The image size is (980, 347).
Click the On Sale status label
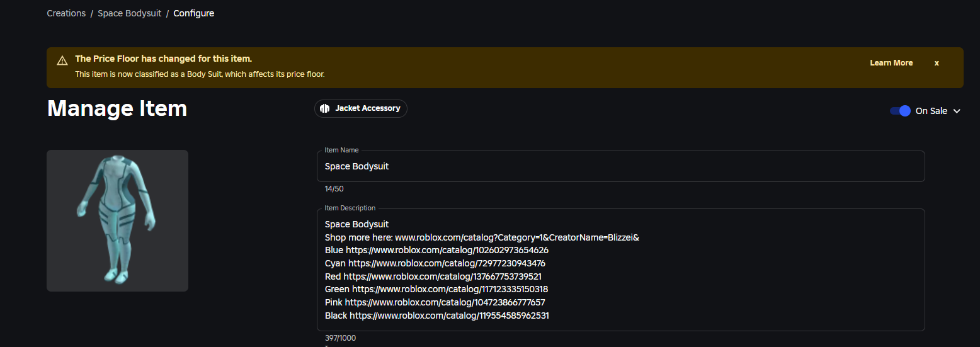(x=931, y=111)
